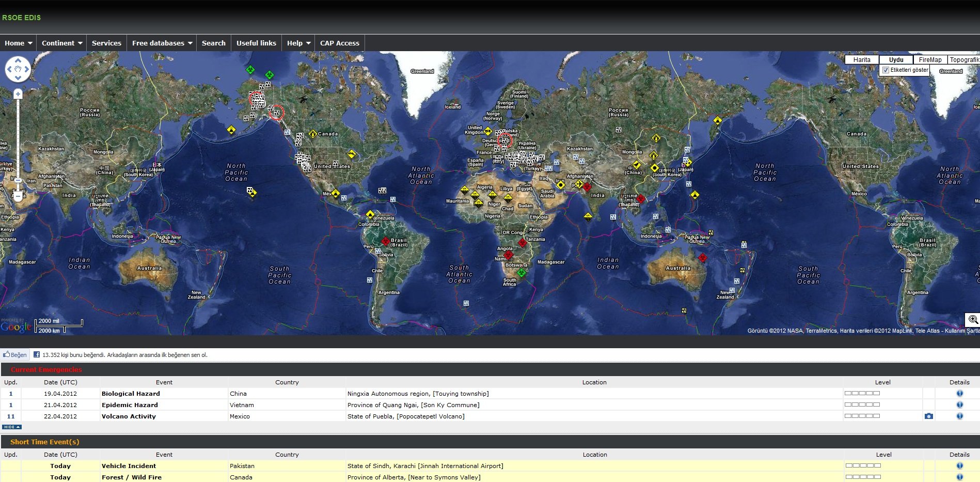Expand the Help menu dropdown arrow
980x482 pixels.
[308, 43]
